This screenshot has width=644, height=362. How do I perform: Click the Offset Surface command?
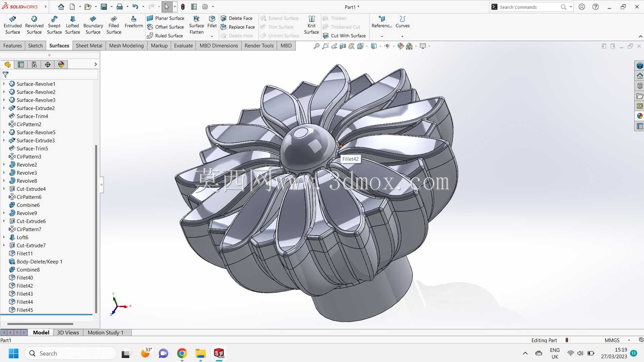click(x=165, y=27)
